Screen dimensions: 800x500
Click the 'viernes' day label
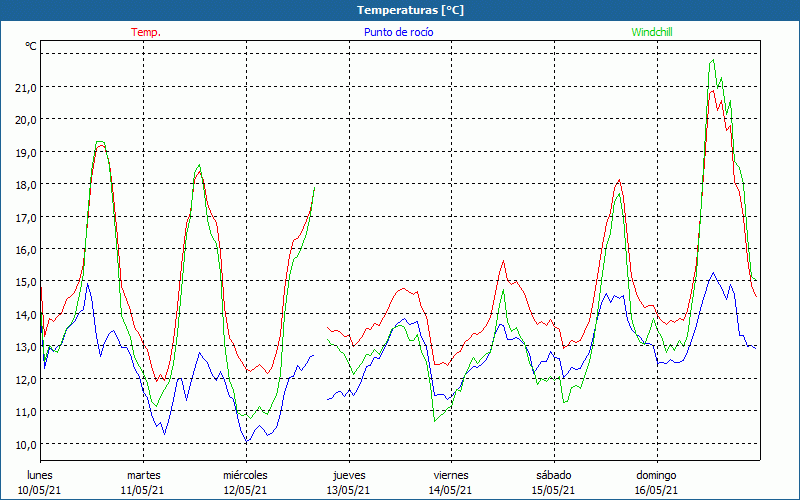[x=451, y=476]
